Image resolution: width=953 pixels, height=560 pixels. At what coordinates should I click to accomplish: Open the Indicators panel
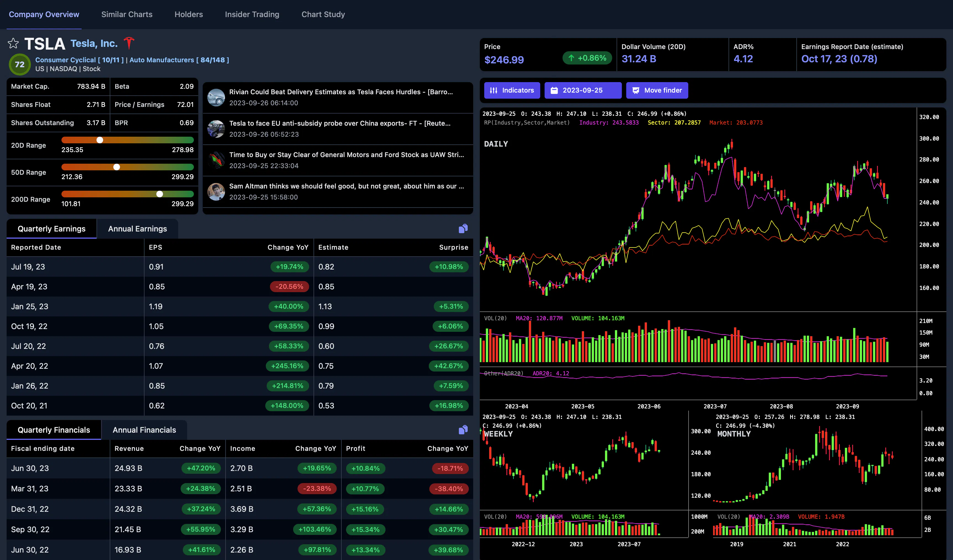pos(512,90)
